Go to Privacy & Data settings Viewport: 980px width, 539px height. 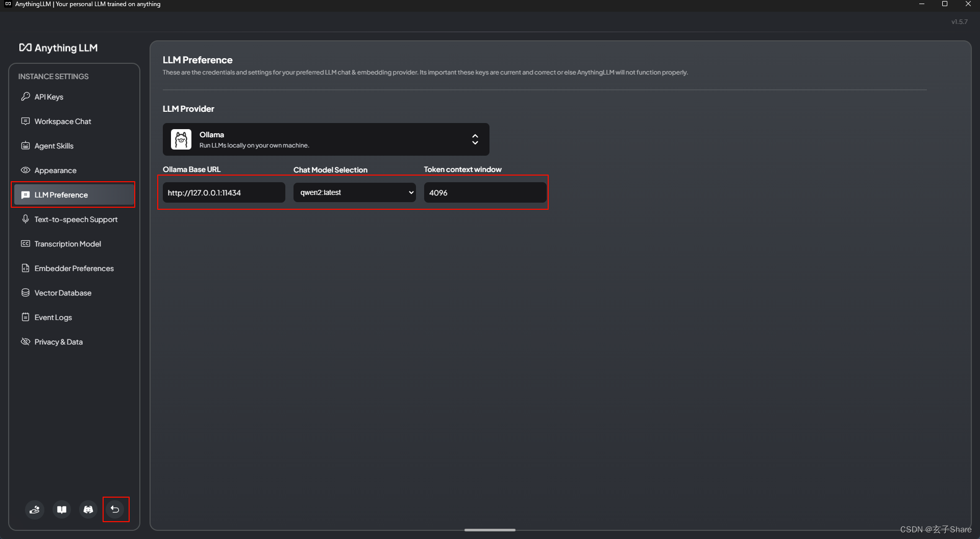click(x=75, y=341)
